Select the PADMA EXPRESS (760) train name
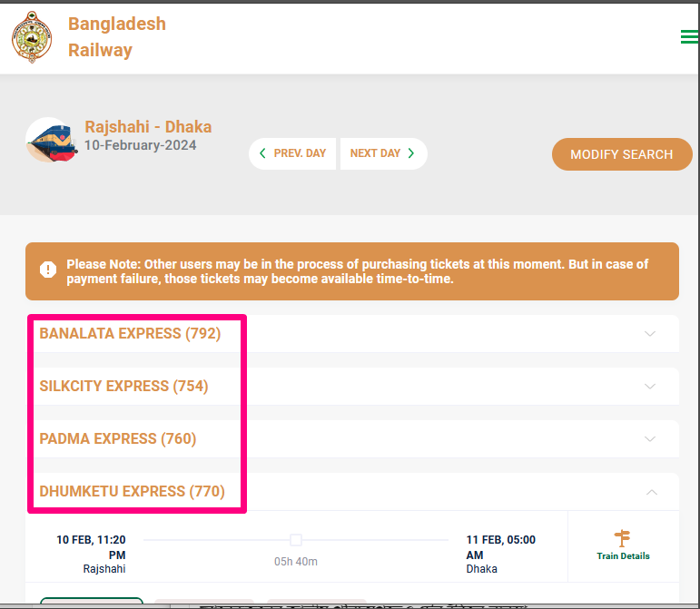 118,439
